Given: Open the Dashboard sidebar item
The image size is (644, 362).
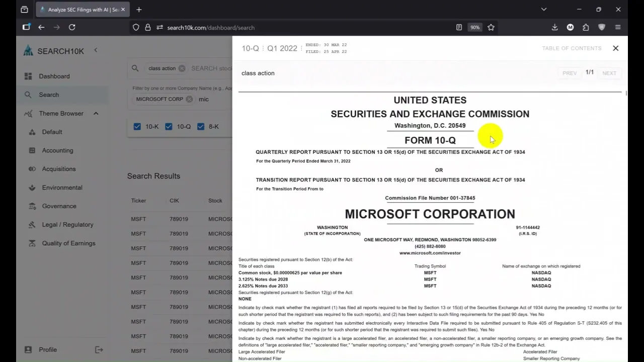Looking at the screenshot, I should click(54, 76).
